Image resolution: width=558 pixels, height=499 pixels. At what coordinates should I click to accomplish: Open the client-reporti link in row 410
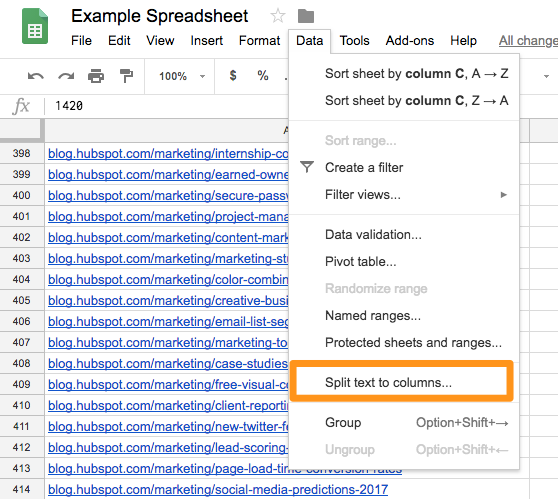tap(168, 405)
